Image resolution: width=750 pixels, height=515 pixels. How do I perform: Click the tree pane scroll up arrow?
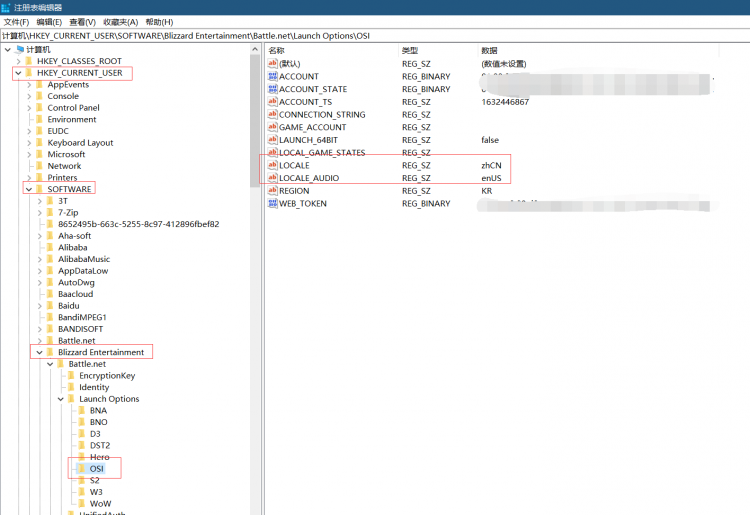[255, 49]
